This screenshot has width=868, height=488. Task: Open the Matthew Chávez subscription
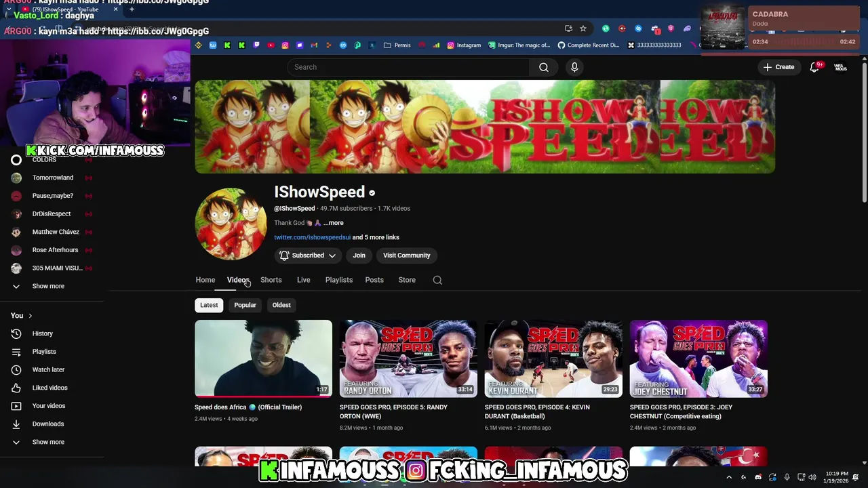56,232
